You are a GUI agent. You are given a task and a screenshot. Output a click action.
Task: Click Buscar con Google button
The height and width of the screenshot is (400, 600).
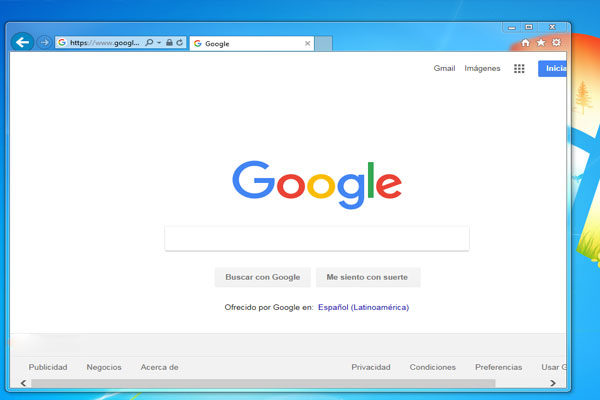[262, 277]
